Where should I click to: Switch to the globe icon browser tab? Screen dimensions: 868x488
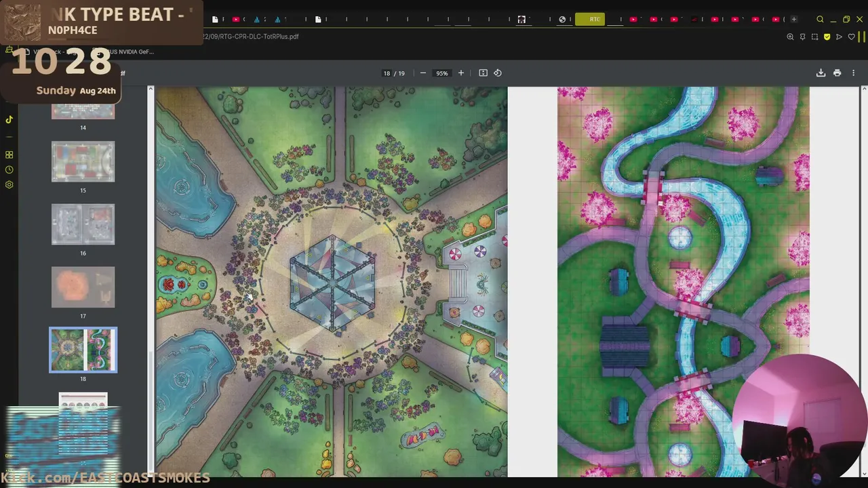pos(562,19)
